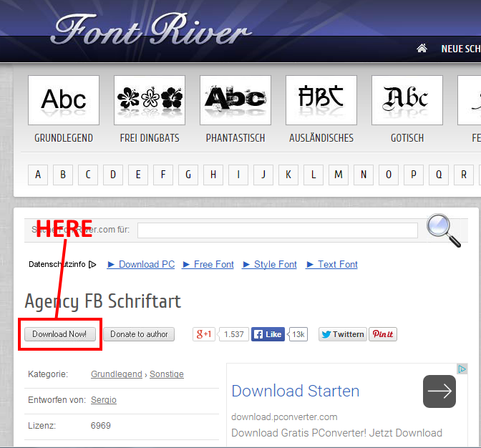Browse fonts starting with letter D
Image resolution: width=481 pixels, height=448 pixels.
[113, 175]
